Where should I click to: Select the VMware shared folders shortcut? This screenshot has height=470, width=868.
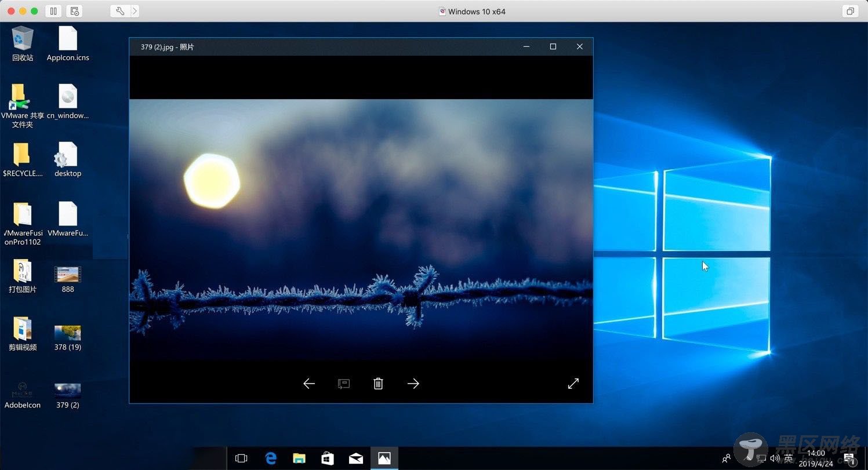23,105
